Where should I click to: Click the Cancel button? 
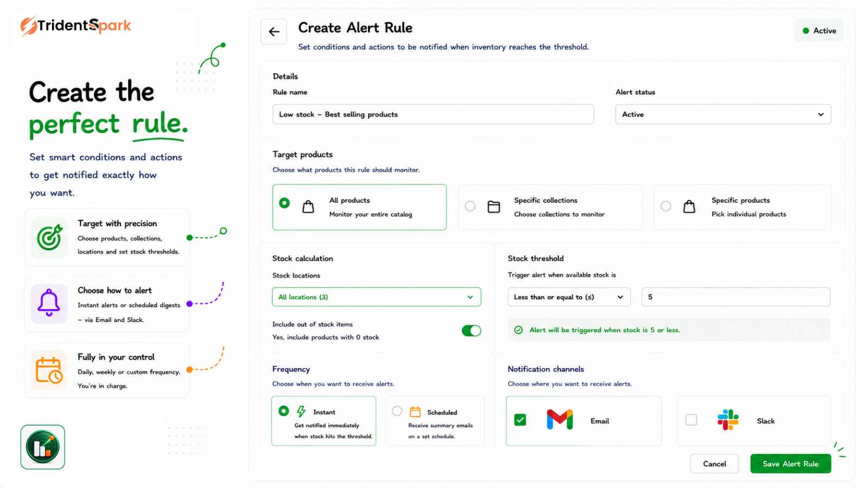point(714,464)
